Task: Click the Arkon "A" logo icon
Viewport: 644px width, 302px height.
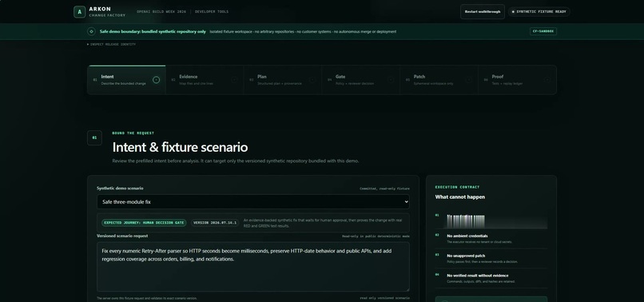Action: click(79, 12)
